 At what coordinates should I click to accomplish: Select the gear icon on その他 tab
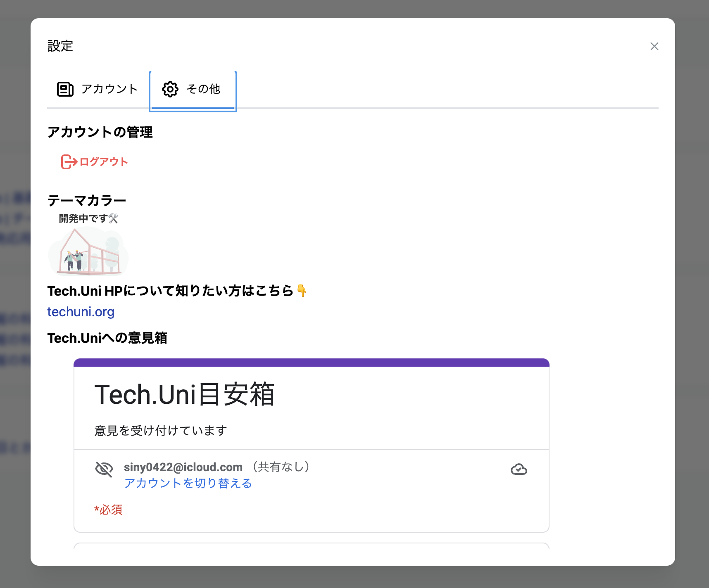point(170,89)
